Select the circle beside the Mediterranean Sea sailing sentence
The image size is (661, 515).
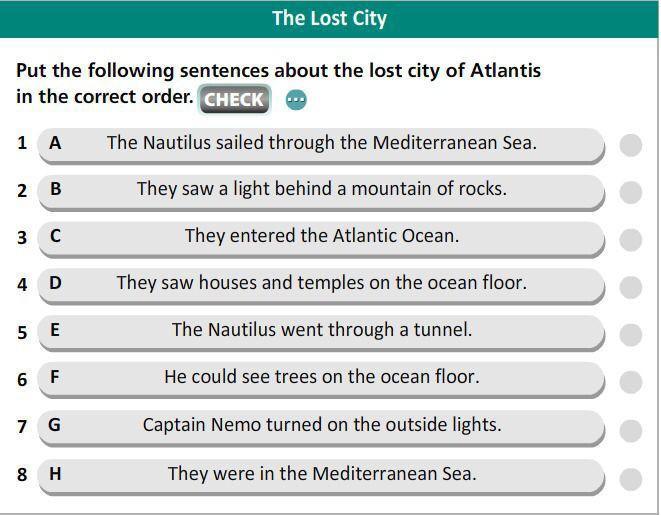coord(631,145)
